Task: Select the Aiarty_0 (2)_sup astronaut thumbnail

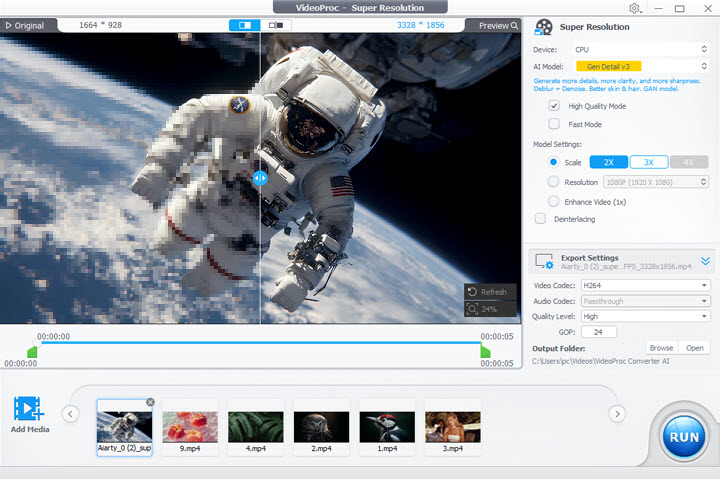Action: [x=124, y=428]
